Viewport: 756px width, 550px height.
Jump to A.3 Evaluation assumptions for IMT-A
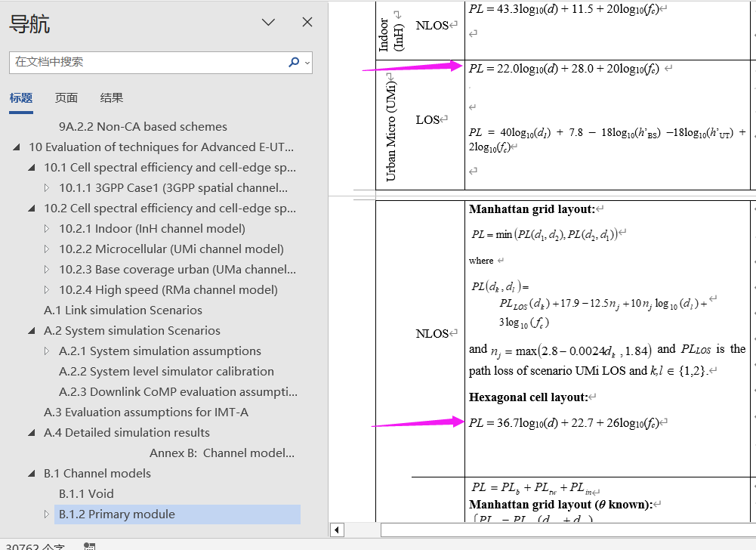146,412
